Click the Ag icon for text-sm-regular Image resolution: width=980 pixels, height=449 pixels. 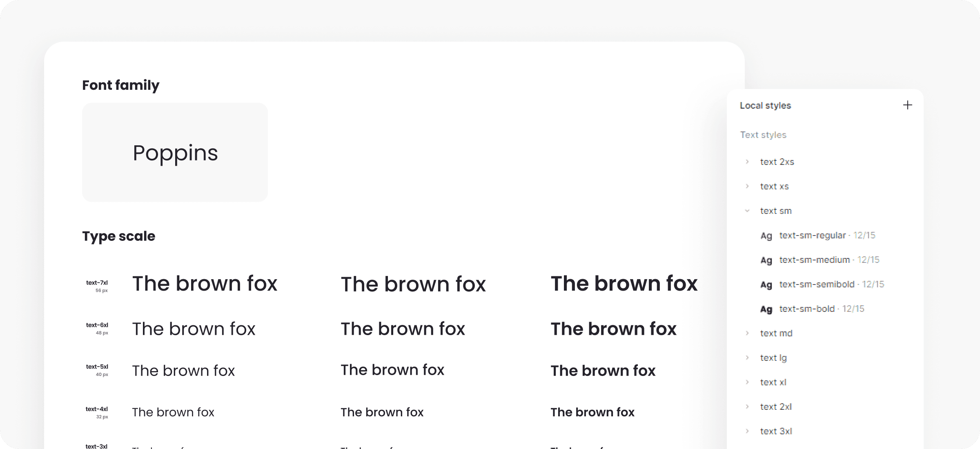coord(766,236)
